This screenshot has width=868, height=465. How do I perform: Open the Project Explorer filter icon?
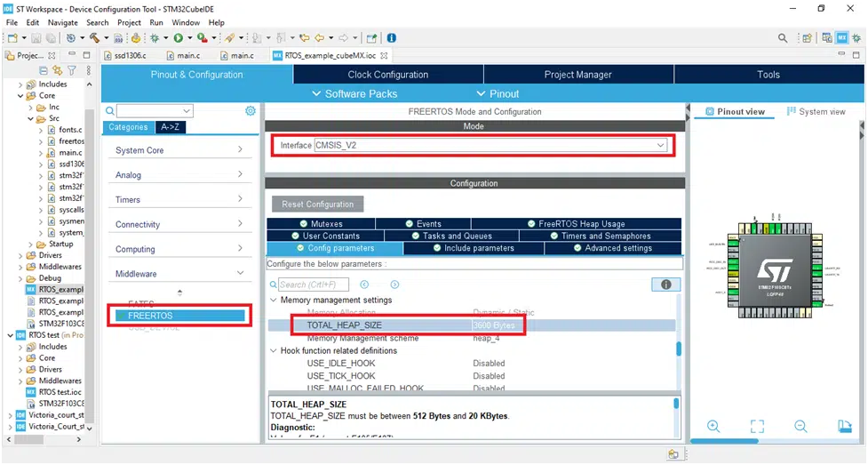72,70
